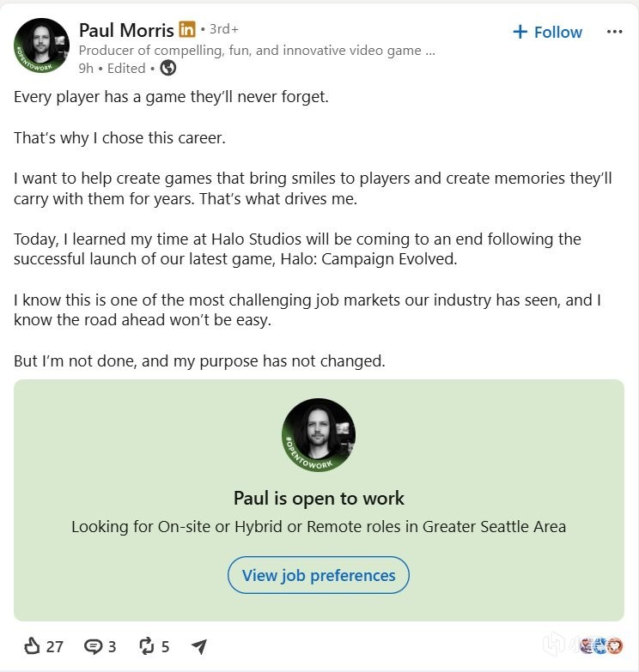The width and height of the screenshot is (639, 672).
Task: Click the Producer headline text
Action: click(x=257, y=51)
